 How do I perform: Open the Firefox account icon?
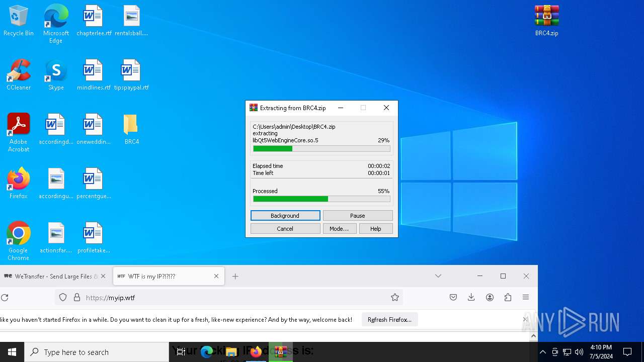[x=490, y=298]
